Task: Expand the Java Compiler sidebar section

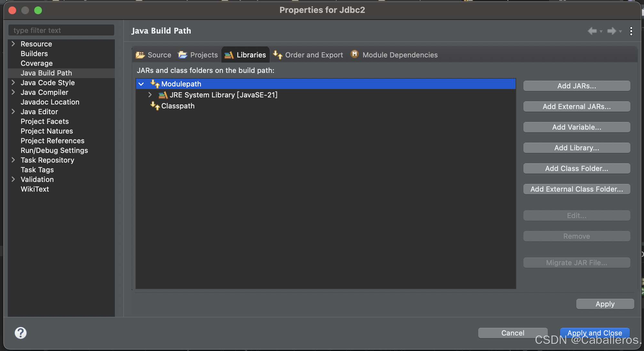Action: click(x=13, y=92)
